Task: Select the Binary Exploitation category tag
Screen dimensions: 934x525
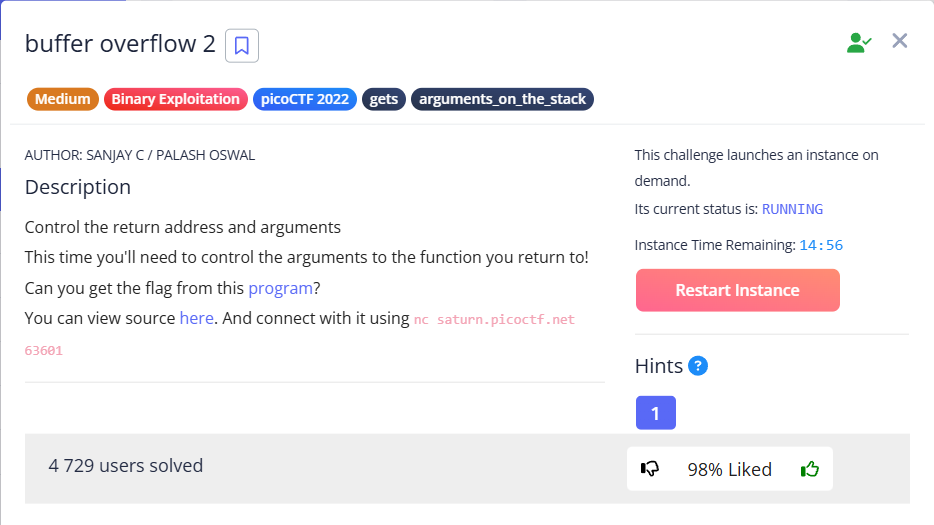Action: [176, 99]
